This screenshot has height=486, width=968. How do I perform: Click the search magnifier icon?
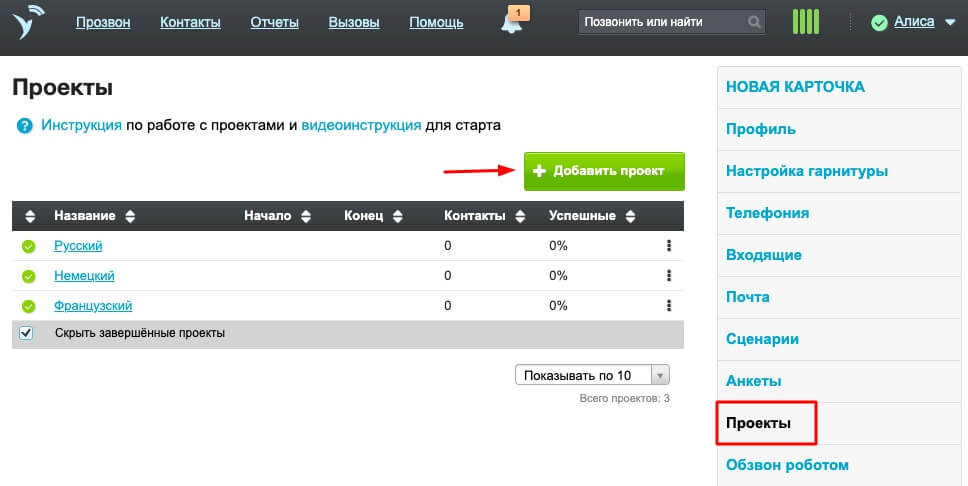tap(754, 22)
